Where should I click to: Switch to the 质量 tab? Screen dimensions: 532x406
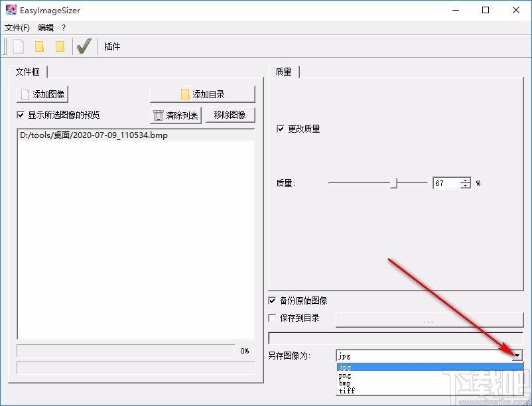click(x=284, y=71)
